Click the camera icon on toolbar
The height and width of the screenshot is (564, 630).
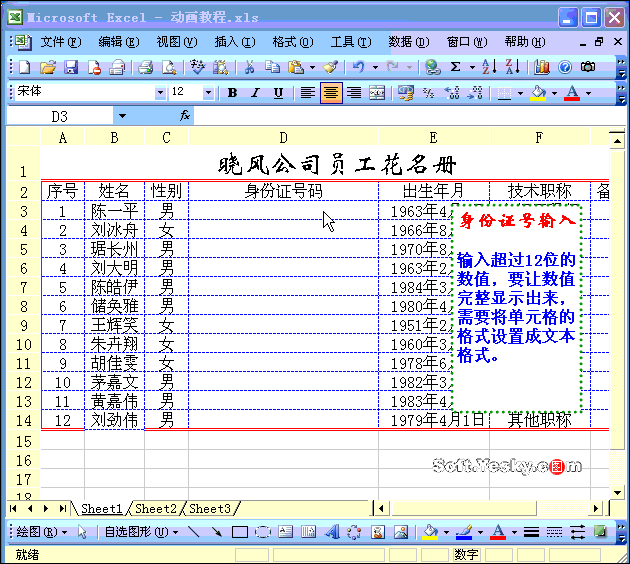tap(588, 67)
